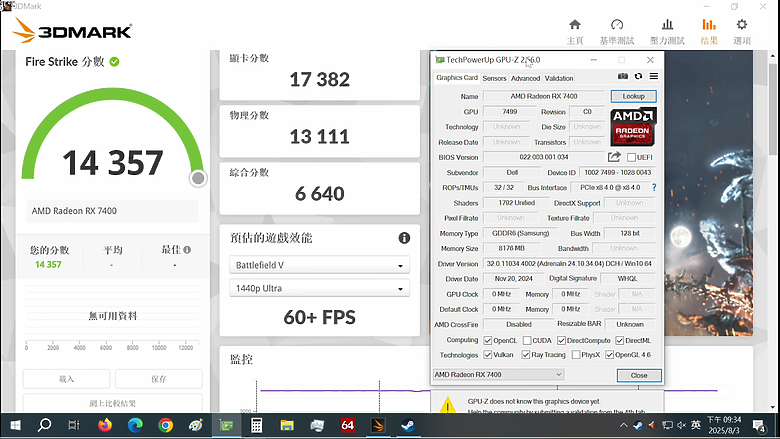Open the Battlefield V game dropdown
The image size is (780, 439).
click(319, 265)
